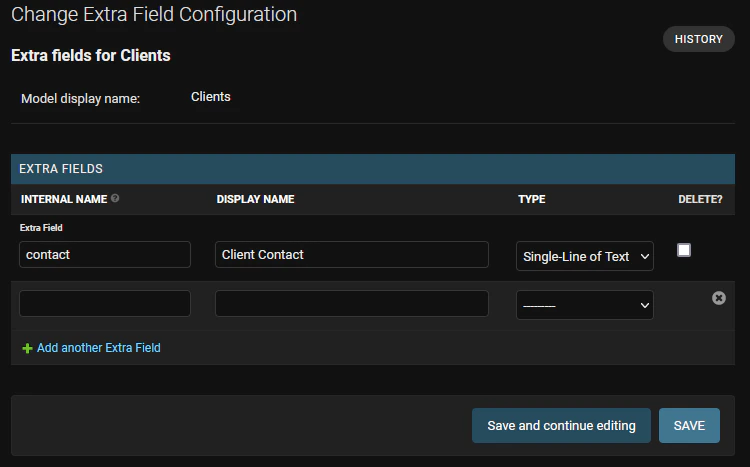Tick the Delete checkbox for contact field
Viewport: 750px width, 467px height.
point(684,250)
